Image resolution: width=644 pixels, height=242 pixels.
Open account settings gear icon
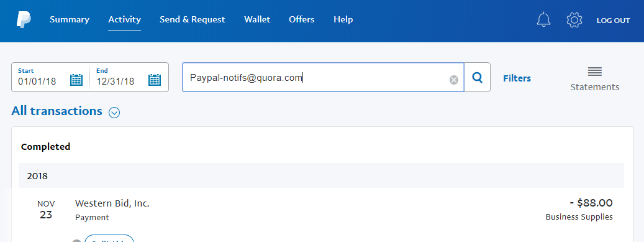click(574, 20)
